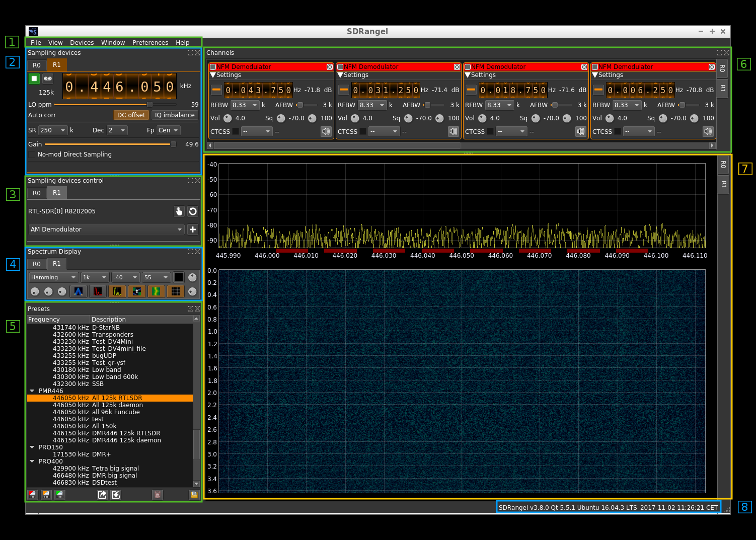
Task: Toggle the tape record button in Sampling devices
Action: (48, 79)
